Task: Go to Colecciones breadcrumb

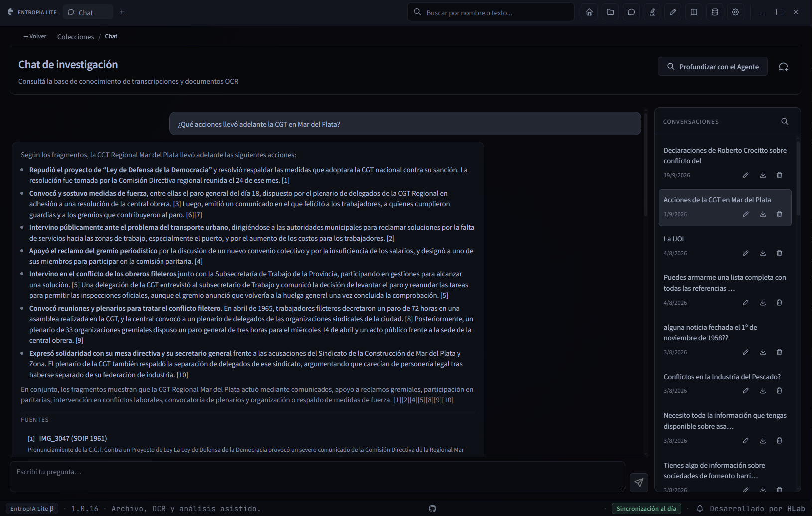Action: [x=75, y=37]
